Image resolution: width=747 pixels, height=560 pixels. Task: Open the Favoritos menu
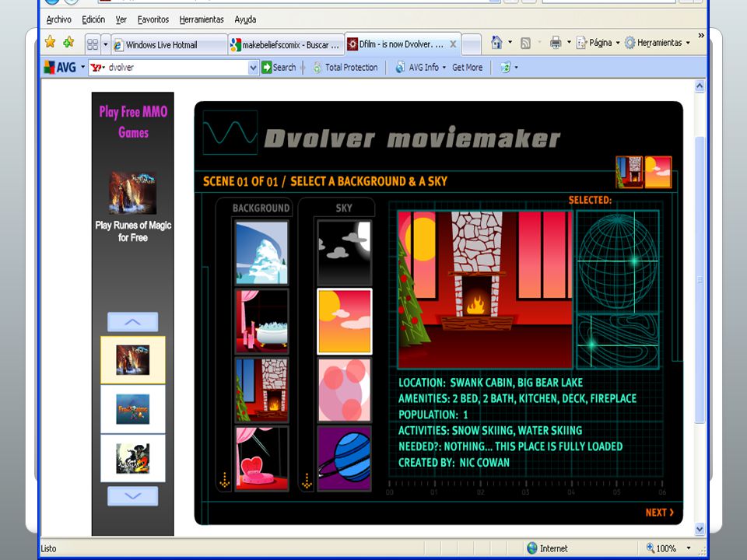pos(153,19)
